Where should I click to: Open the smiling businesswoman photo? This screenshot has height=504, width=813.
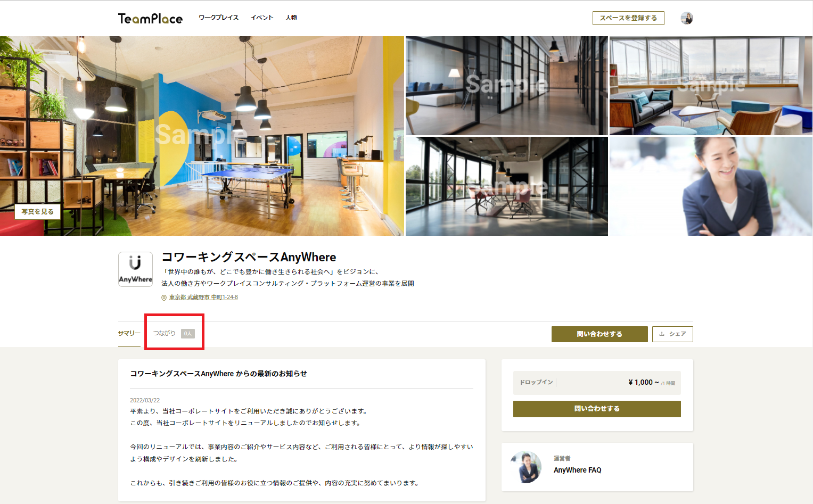coord(711,186)
